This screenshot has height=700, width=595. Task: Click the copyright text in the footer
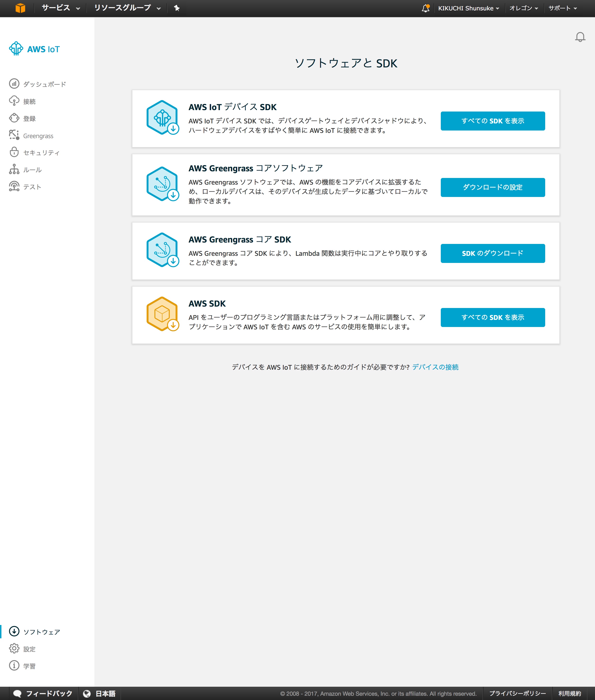pos(378,694)
